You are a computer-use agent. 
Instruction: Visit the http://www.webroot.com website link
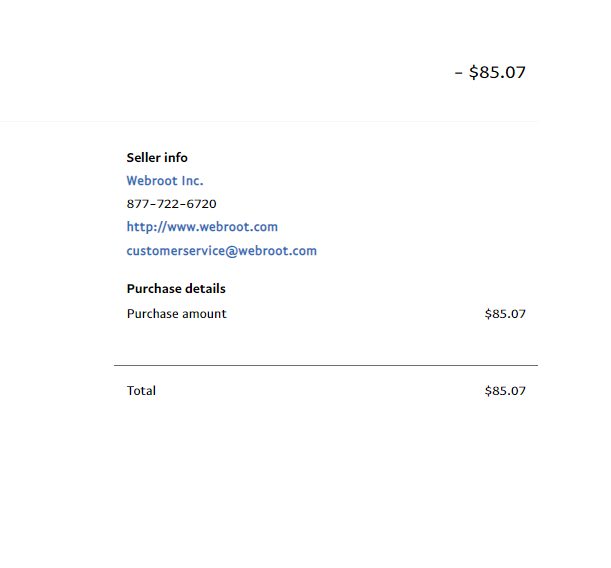coord(202,227)
